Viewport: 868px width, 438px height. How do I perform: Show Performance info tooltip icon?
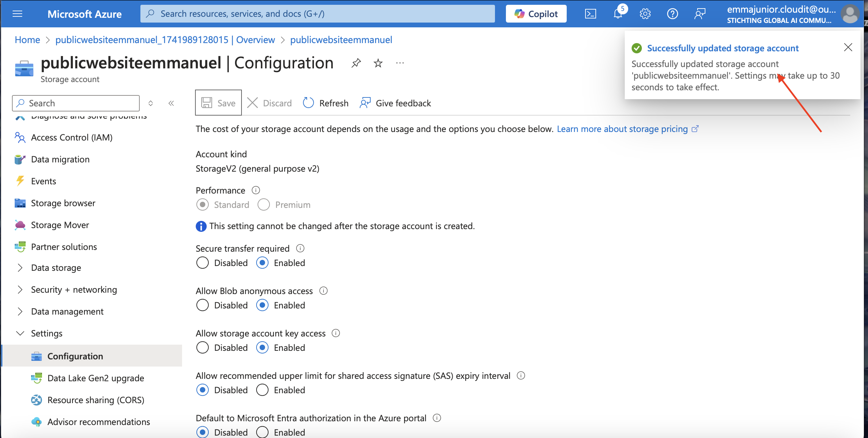pos(256,190)
